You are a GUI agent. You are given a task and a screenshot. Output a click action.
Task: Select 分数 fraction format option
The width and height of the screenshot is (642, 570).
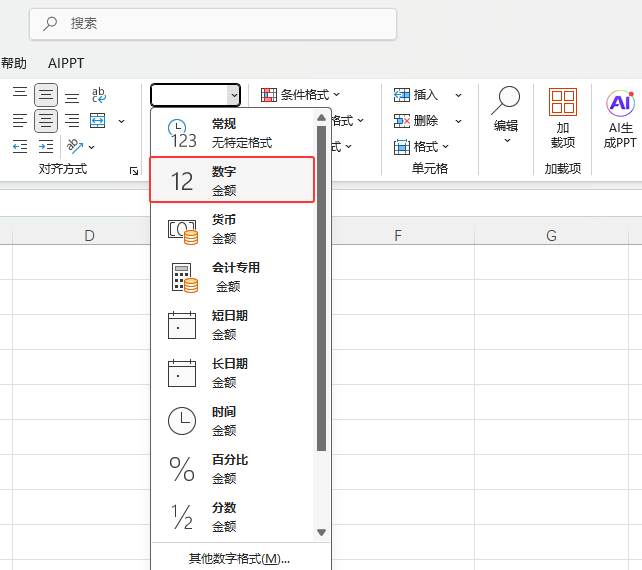click(232, 517)
